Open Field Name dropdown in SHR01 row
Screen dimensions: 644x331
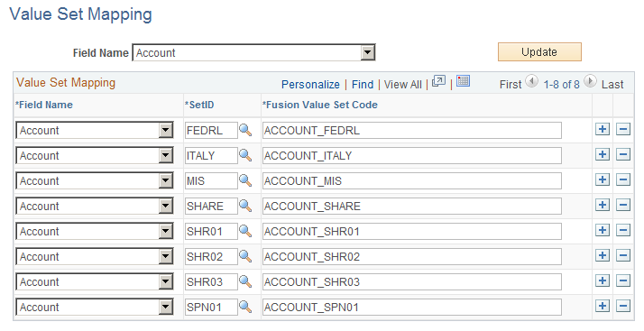coord(166,231)
